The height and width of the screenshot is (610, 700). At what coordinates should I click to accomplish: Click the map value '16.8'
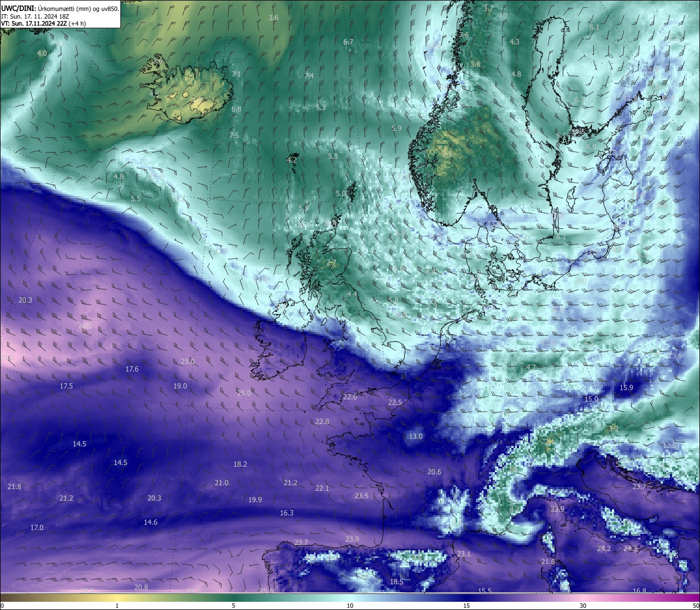click(x=639, y=591)
